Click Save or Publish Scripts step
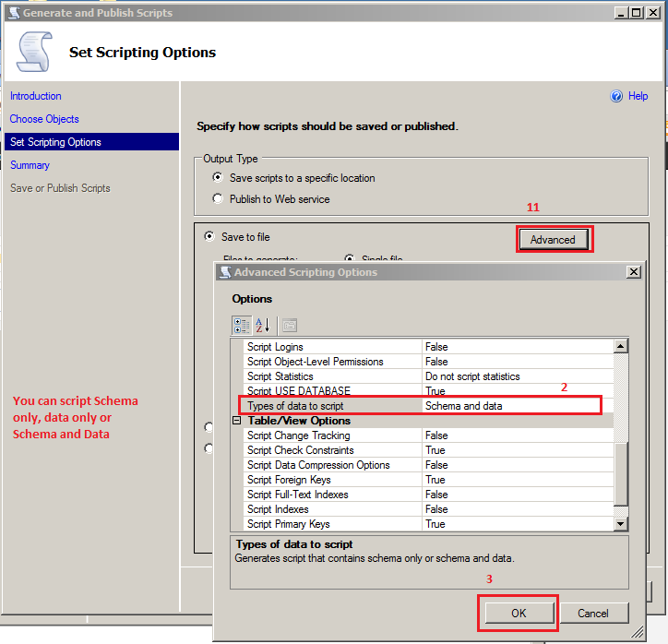The height and width of the screenshot is (644, 668). (60, 188)
